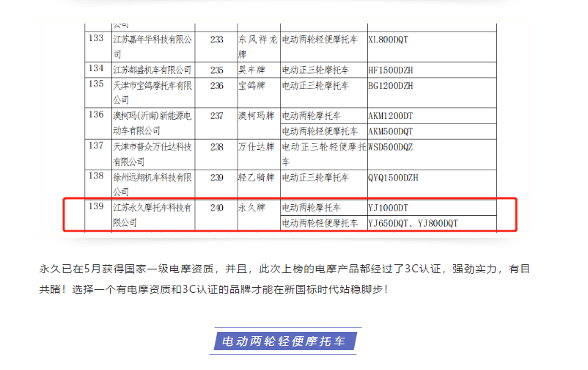Click the paragraph line starting 共睹！选择一个有电摩资质

(x=213, y=289)
